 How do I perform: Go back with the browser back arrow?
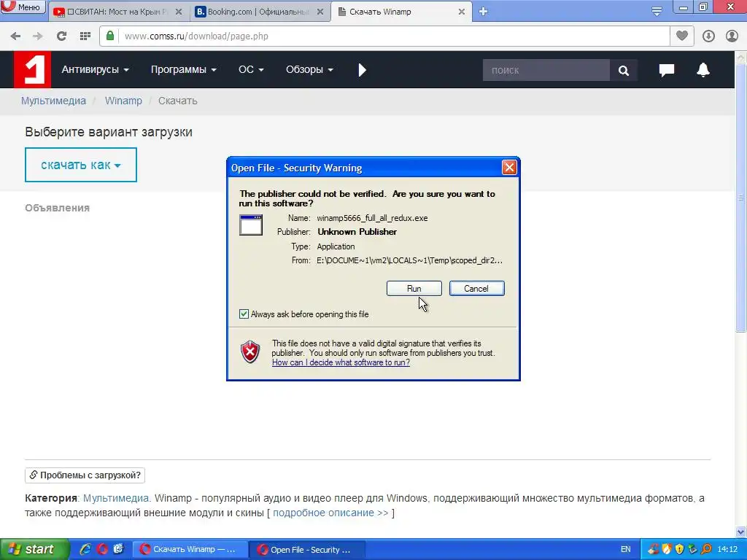(x=15, y=36)
